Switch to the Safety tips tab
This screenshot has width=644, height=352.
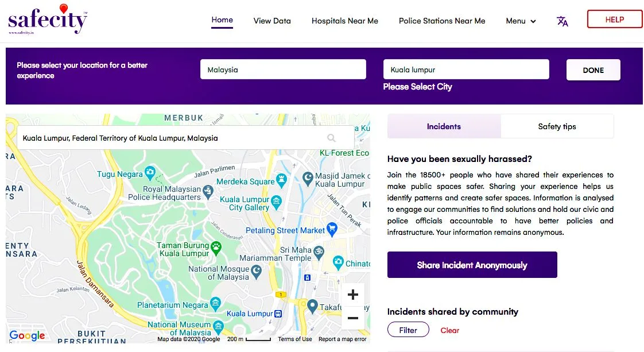(557, 126)
